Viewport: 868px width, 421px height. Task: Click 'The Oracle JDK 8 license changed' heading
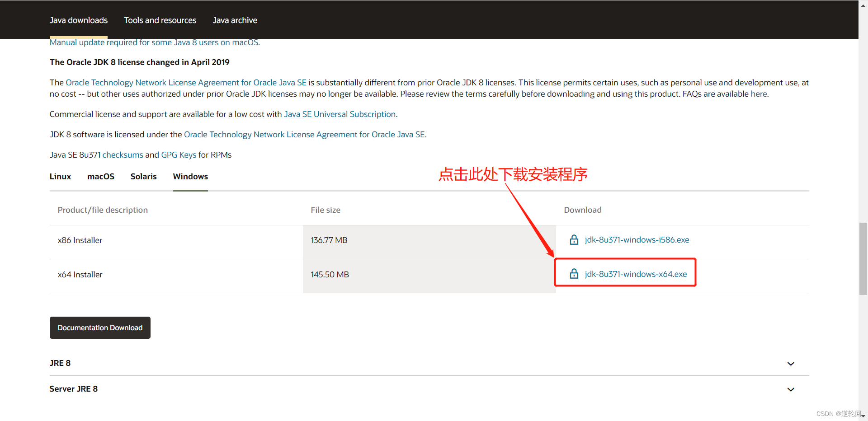[x=140, y=62]
